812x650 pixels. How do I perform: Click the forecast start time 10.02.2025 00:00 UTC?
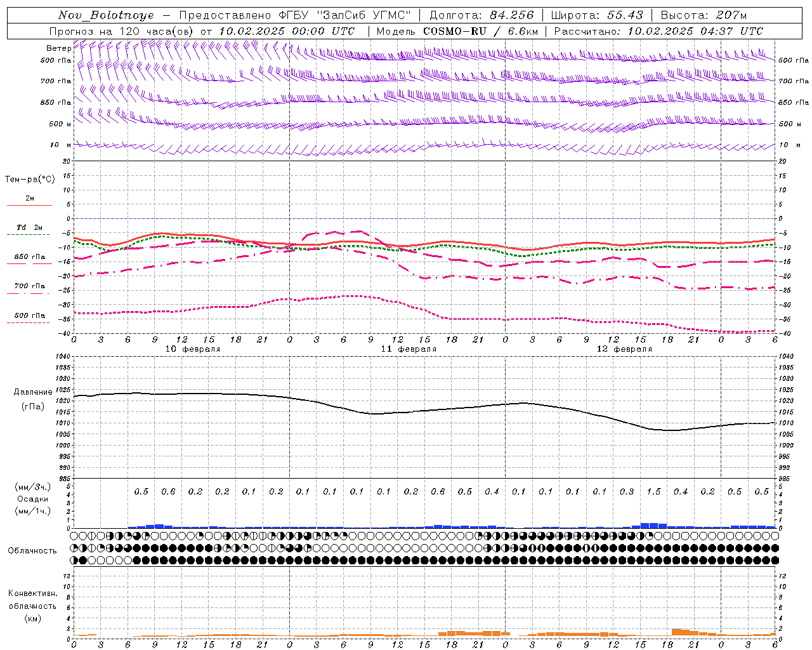(287, 31)
